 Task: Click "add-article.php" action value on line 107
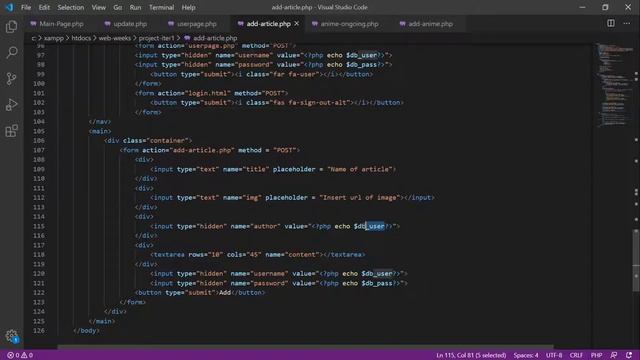(x=202, y=150)
